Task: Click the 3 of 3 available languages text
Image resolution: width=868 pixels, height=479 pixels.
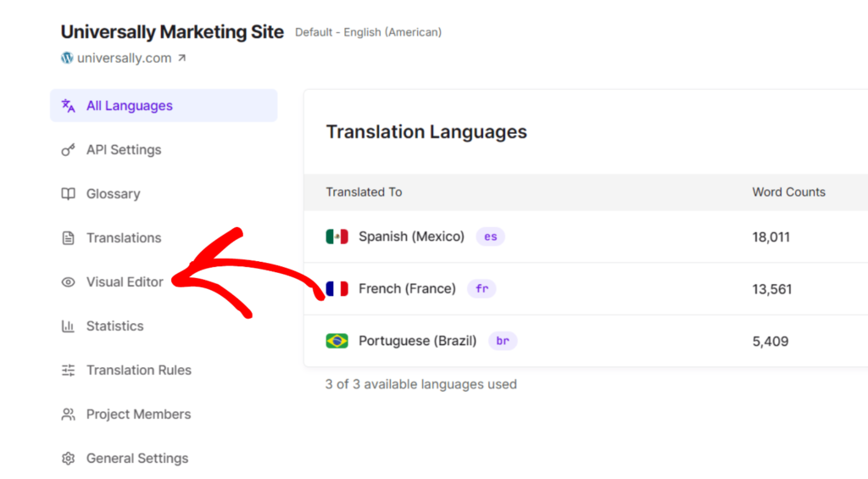Action: pos(420,384)
